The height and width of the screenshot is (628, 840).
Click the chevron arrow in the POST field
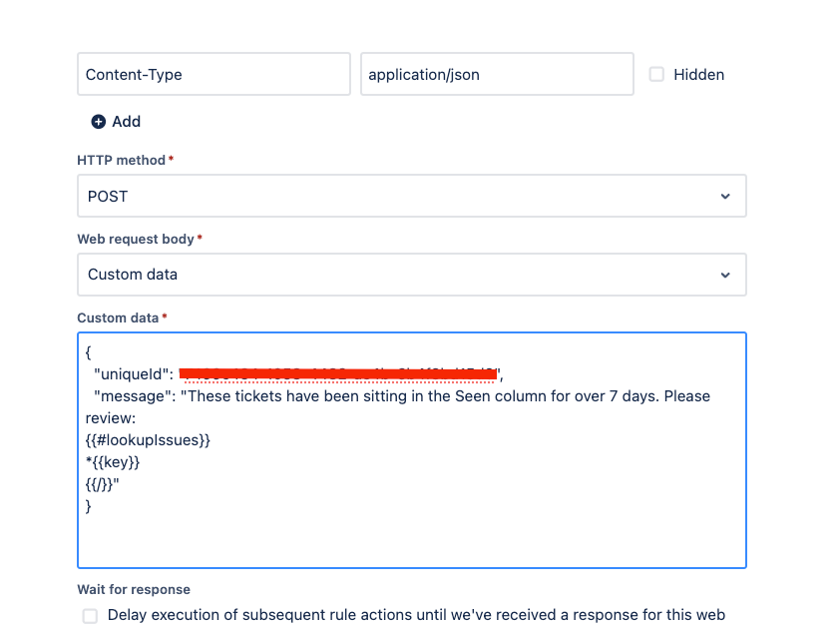pyautogui.click(x=725, y=197)
